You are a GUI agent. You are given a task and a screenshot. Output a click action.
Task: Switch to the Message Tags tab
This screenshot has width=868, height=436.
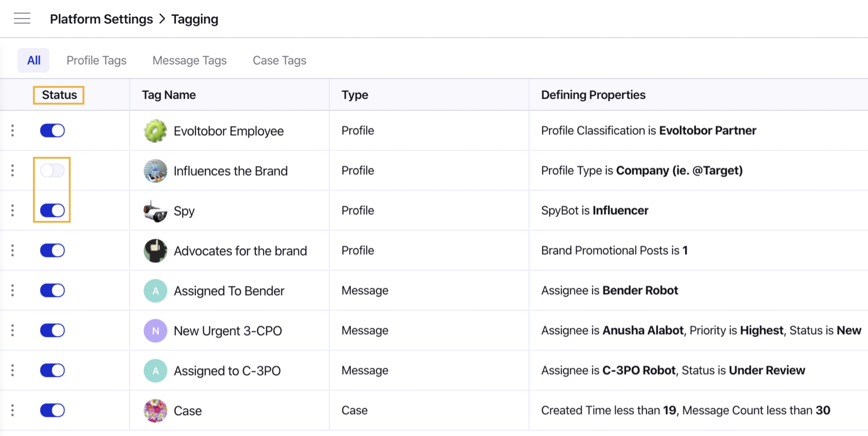189,60
